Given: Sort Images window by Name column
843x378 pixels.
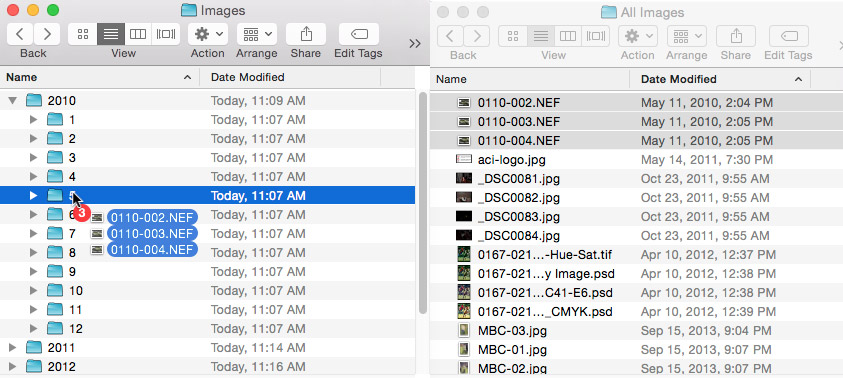Looking at the screenshot, I should (x=99, y=77).
